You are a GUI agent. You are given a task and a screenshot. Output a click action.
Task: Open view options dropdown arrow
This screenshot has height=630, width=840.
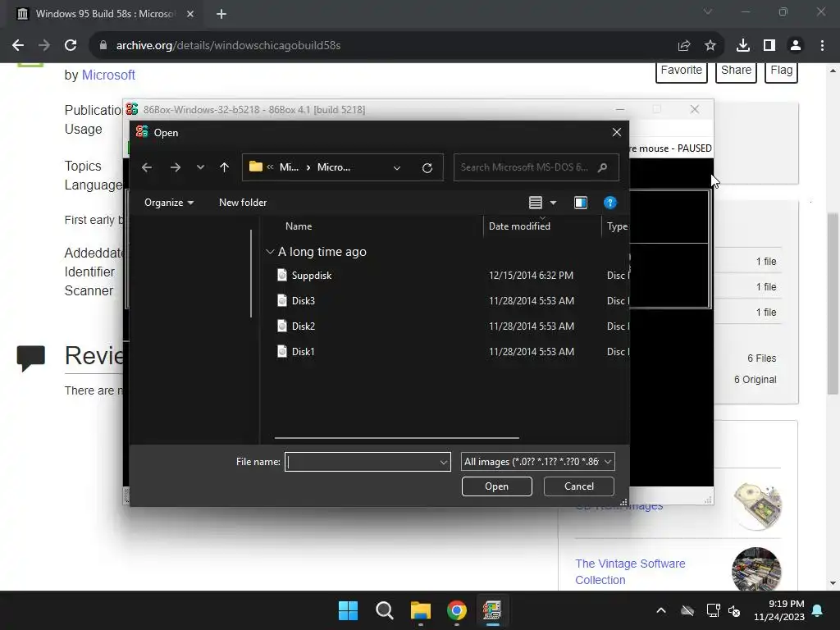click(554, 203)
